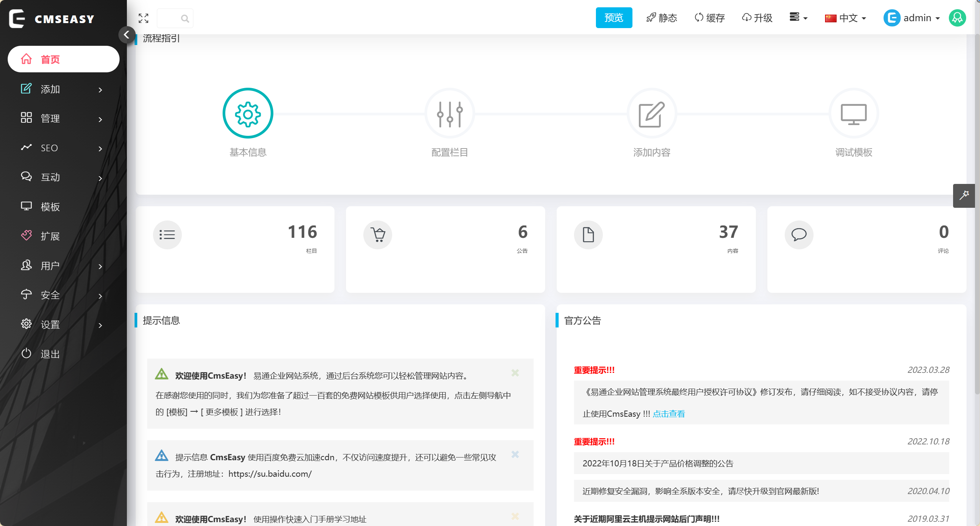
Task: Click the CMSEASY logo in the sidebar
Action: tap(52, 18)
